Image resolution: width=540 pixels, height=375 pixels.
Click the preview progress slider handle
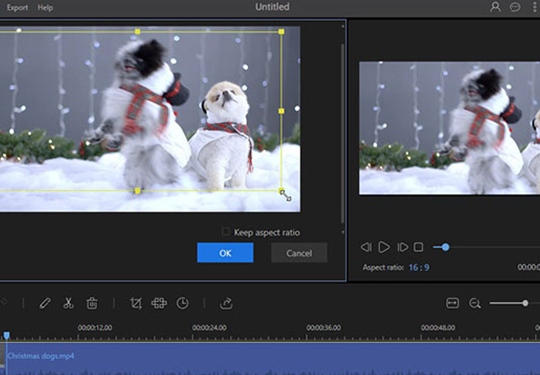[445, 247]
